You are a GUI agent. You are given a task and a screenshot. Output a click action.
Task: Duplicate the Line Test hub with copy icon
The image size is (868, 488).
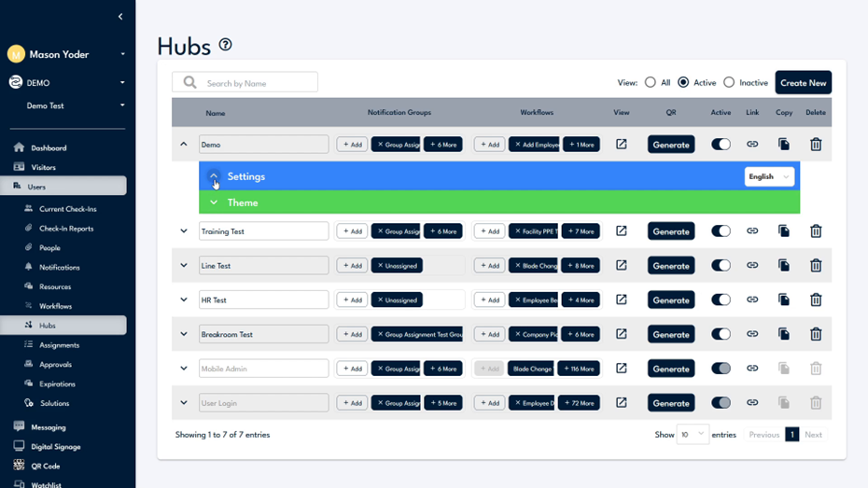(784, 266)
